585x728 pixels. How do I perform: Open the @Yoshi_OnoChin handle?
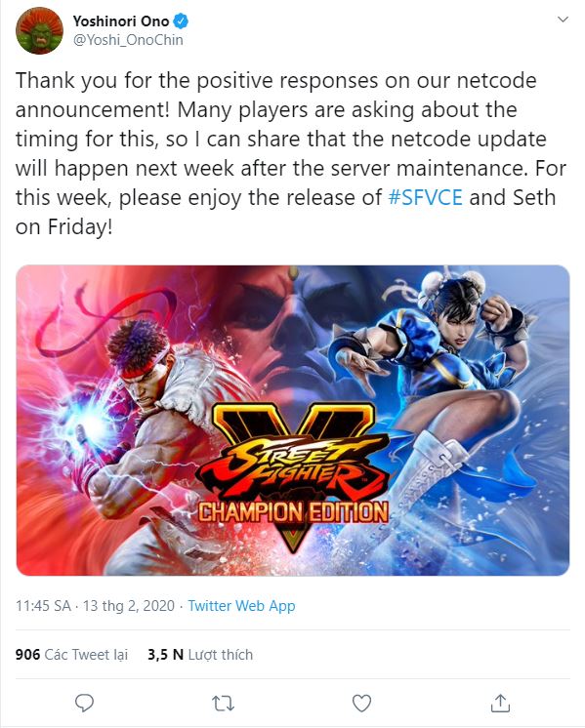coord(128,40)
